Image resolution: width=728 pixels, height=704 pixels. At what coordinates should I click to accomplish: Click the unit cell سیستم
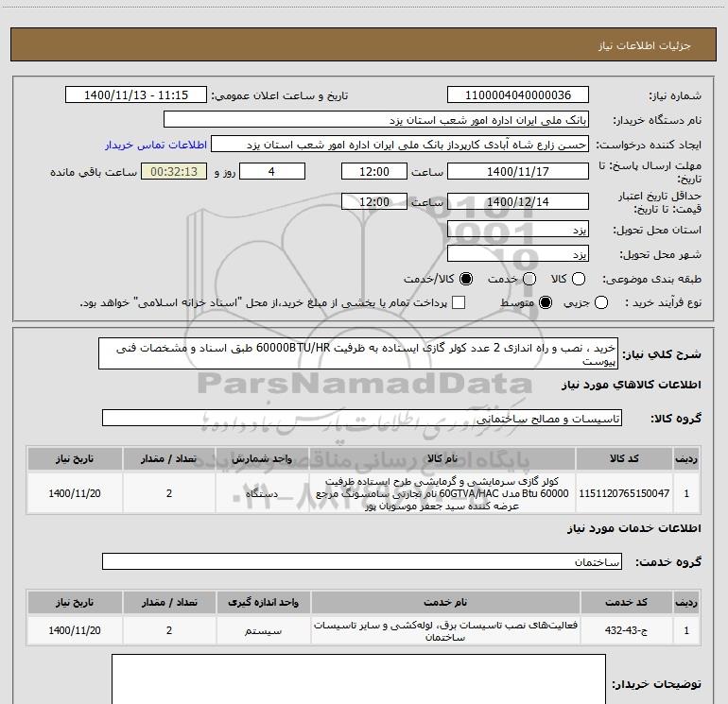pos(263,630)
